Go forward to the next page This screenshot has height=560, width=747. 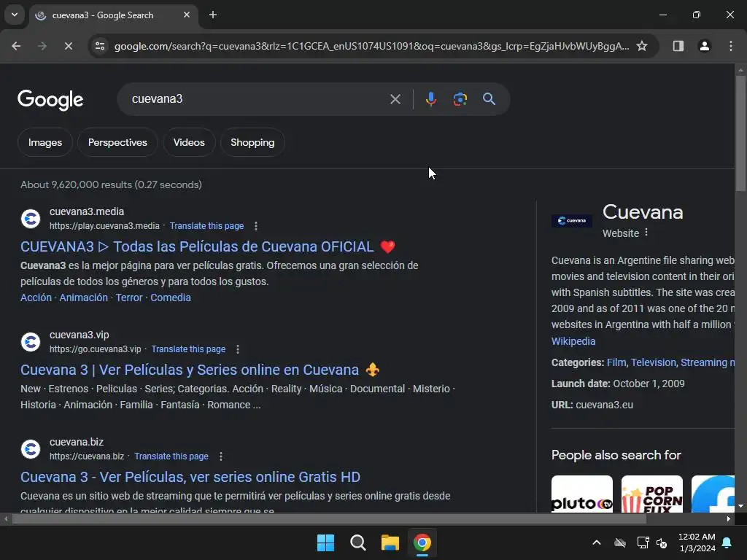(42, 46)
